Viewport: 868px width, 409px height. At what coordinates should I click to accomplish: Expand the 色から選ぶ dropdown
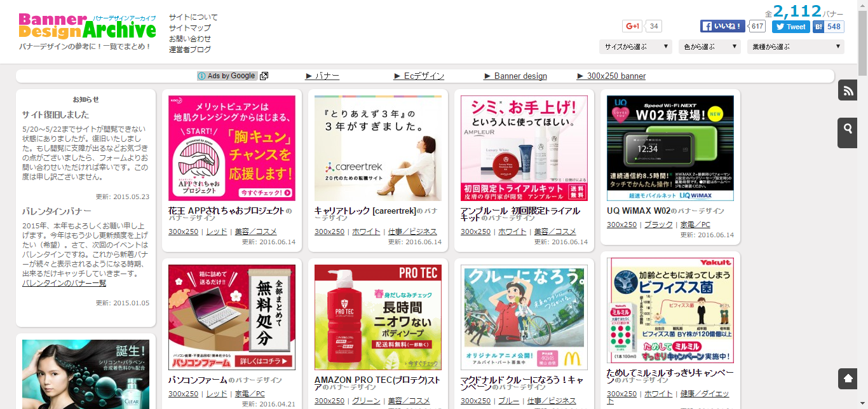(x=709, y=46)
